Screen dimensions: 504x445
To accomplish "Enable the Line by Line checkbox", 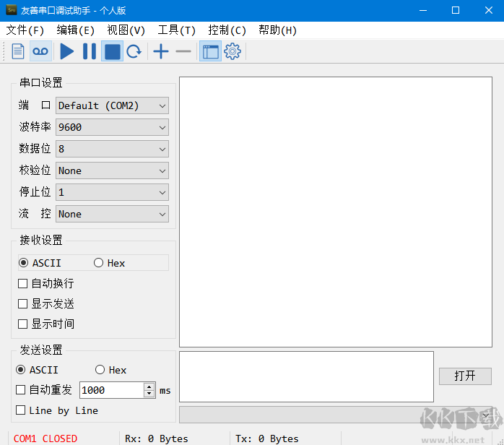I will 57,410.
